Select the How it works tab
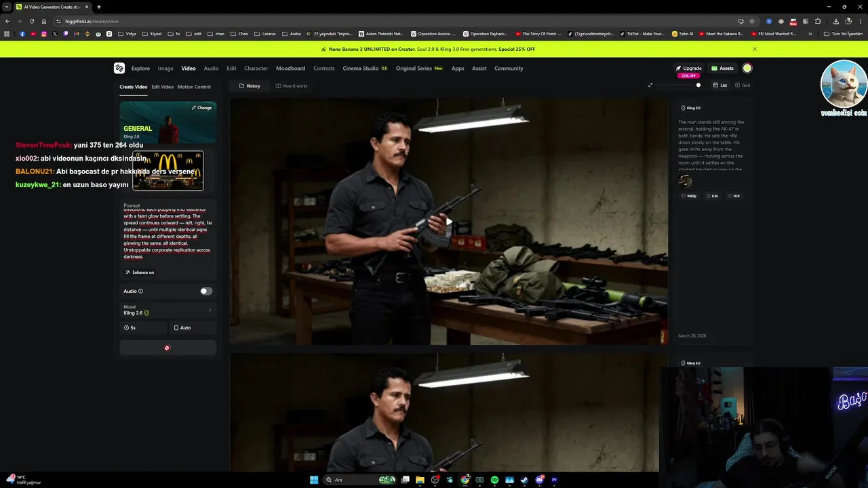The width and height of the screenshot is (868, 488). click(x=292, y=86)
